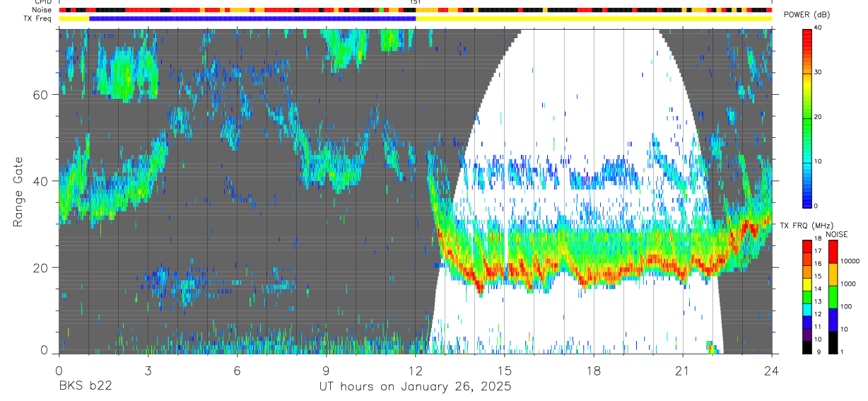The image size is (868, 401).
Task: Click the 21 UT hour x-axis tick label
Action: click(x=683, y=370)
